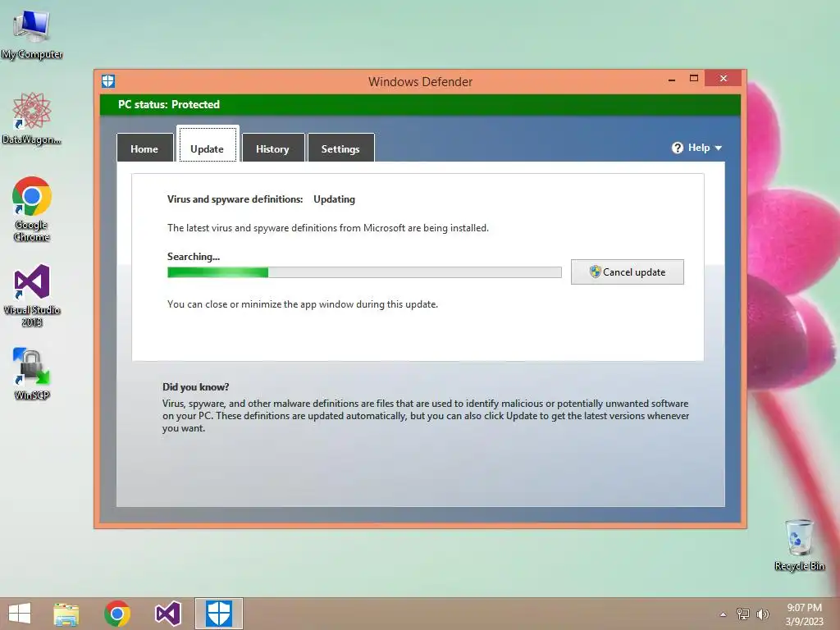This screenshot has width=840, height=630.
Task: Click the Cancel update button
Action: [x=628, y=272]
